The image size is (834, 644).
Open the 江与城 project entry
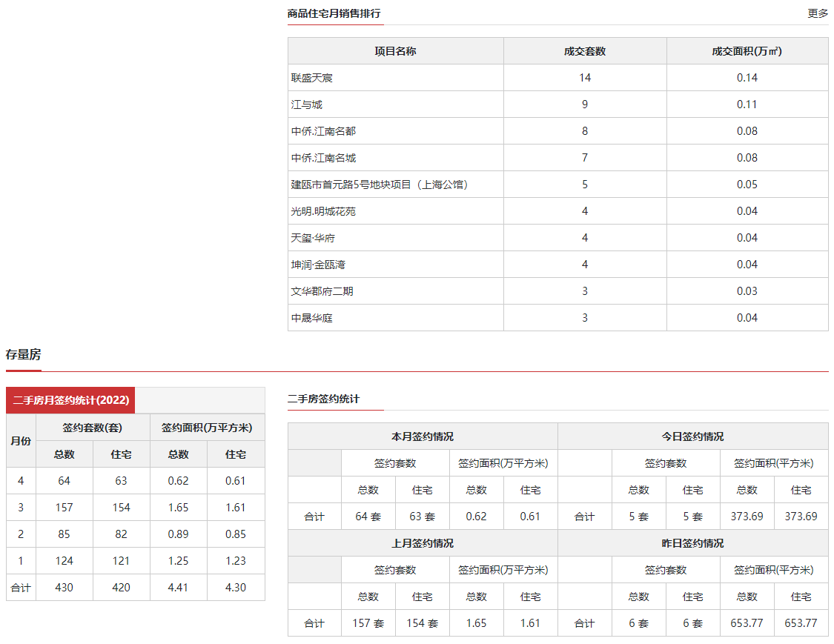tap(307, 104)
